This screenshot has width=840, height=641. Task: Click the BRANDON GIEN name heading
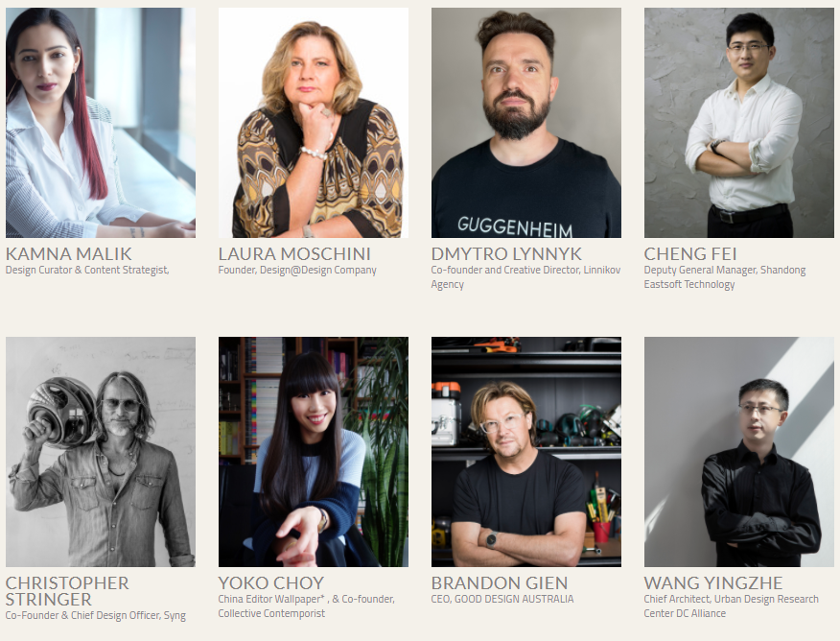point(500,582)
